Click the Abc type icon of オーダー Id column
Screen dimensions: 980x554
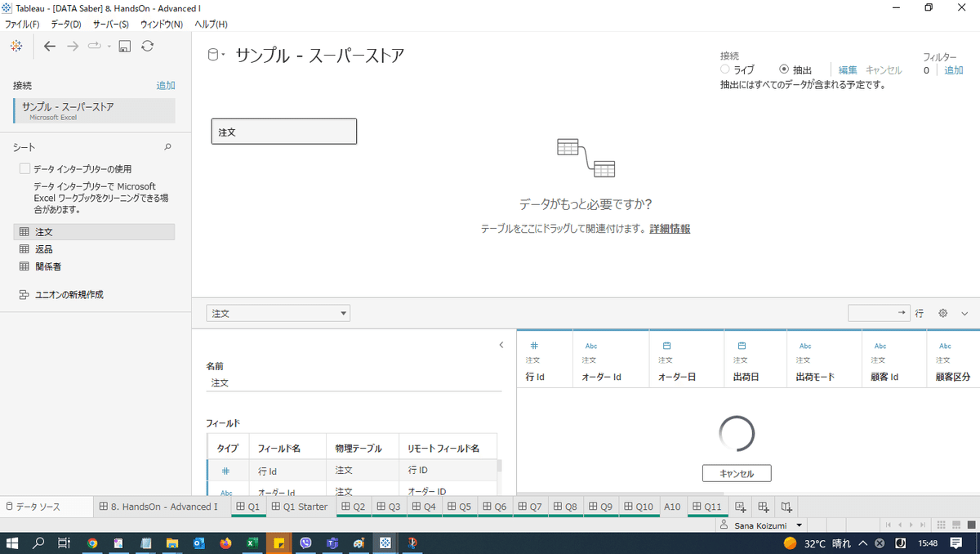click(x=590, y=346)
